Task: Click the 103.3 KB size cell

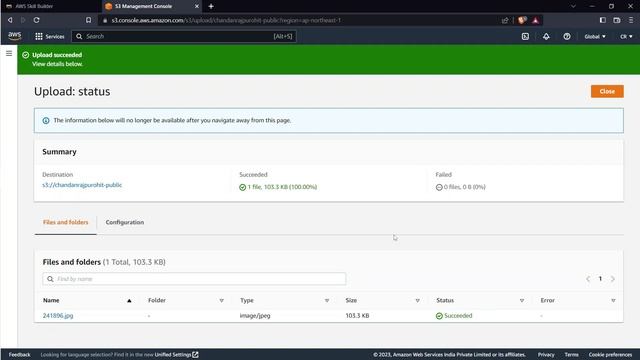Action: pyautogui.click(x=357, y=316)
